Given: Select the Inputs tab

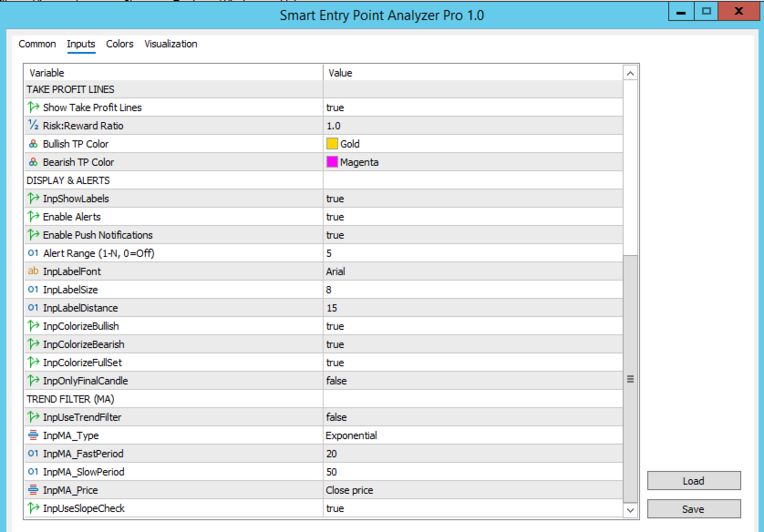Looking at the screenshot, I should 81,44.
